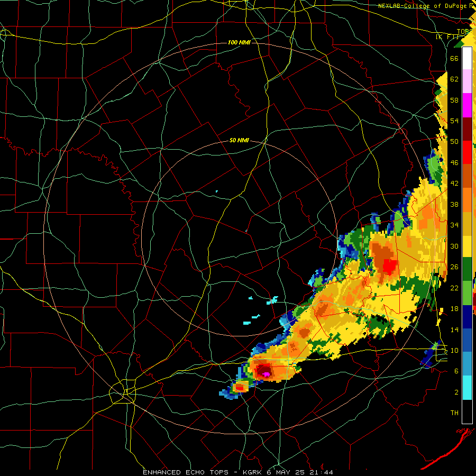Click the yellow 34 kft legend swatch
Screen dimensions: 476x476
click(467, 246)
